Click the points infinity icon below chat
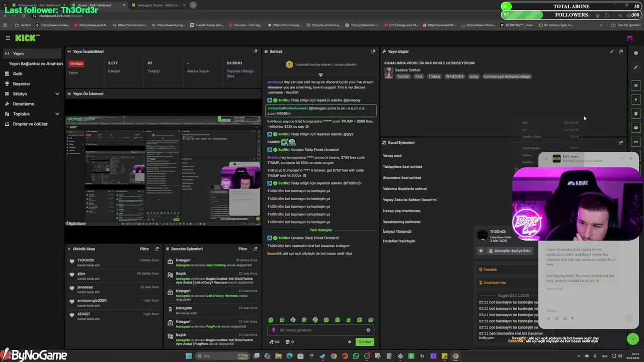644x362 pixels. 274,342
